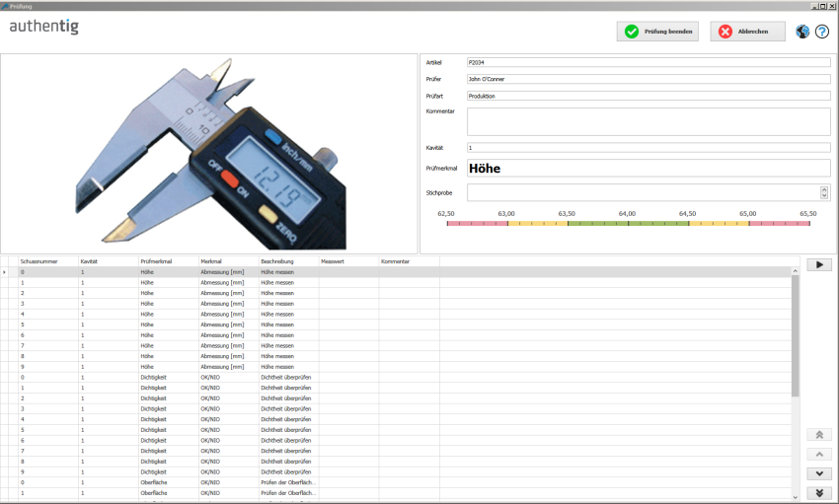
Task: Click the table scrollbar up arrow
Action: tap(796, 271)
